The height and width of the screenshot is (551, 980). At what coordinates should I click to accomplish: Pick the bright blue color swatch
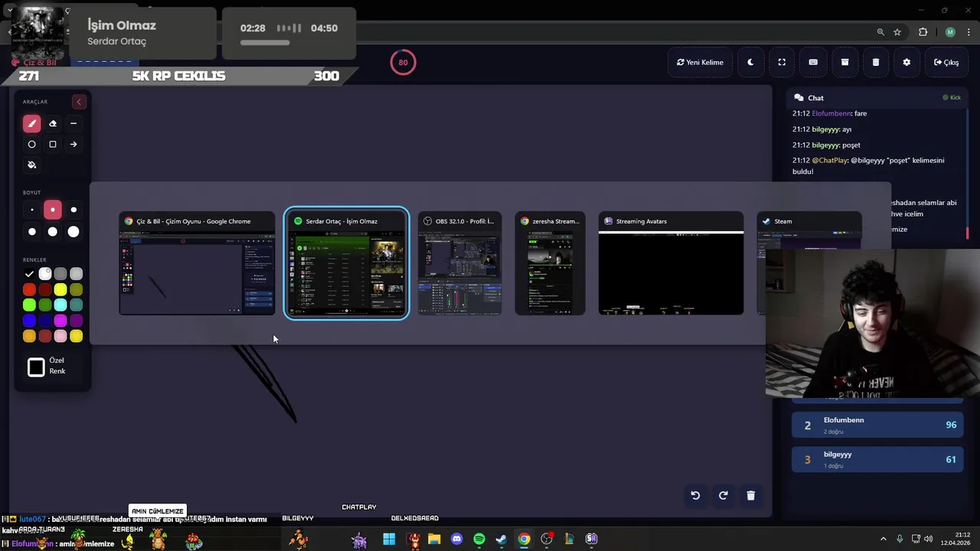[x=29, y=321]
